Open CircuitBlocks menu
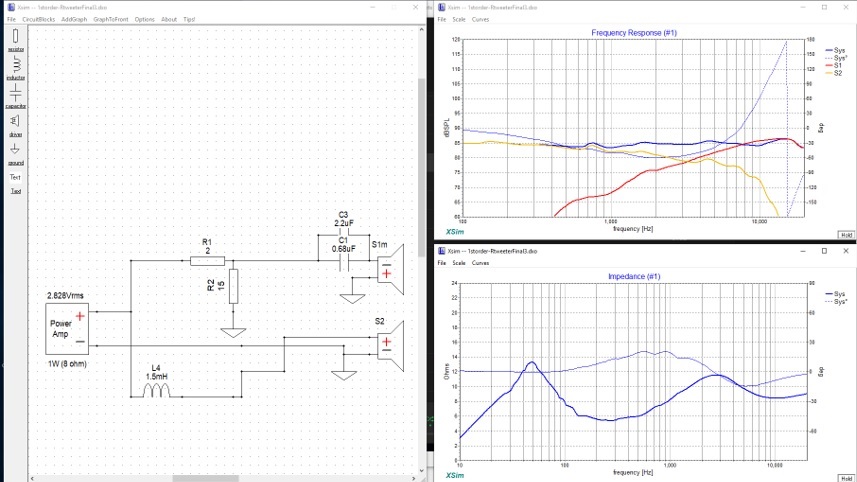Viewport: 857px width, 482px height. [39, 19]
